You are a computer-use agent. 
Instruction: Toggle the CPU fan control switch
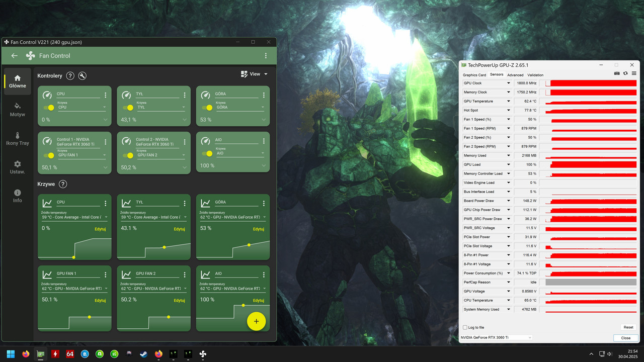49,108
